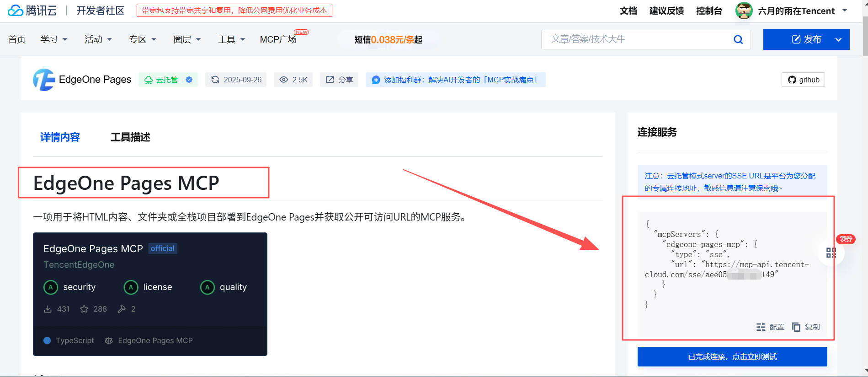Click the EdgeOne Pages MCP badge card
868x377 pixels.
click(x=150, y=294)
